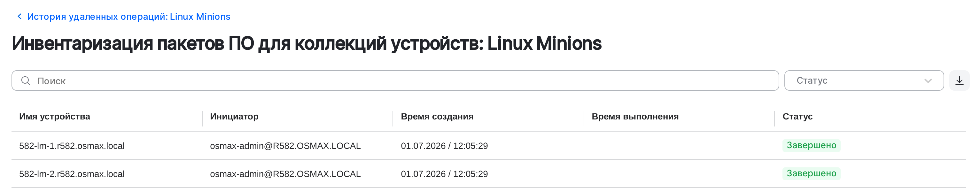Select device 582-lm-2.r582.osmax.local row
980x191 pixels.
point(488,174)
